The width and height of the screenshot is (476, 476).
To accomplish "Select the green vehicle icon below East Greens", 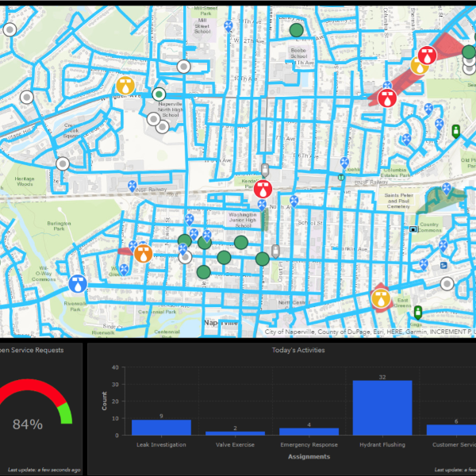I will 418,313.
